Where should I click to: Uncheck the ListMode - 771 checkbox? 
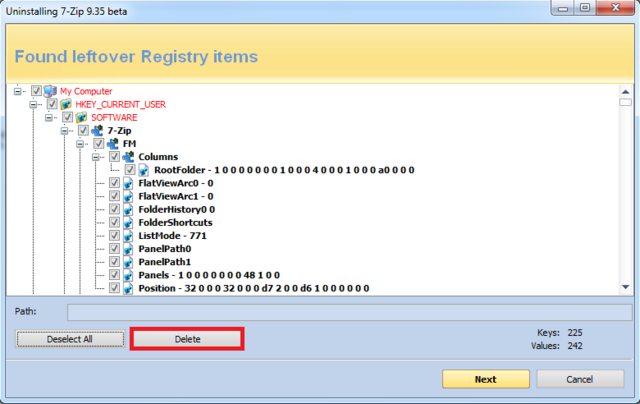tap(114, 235)
